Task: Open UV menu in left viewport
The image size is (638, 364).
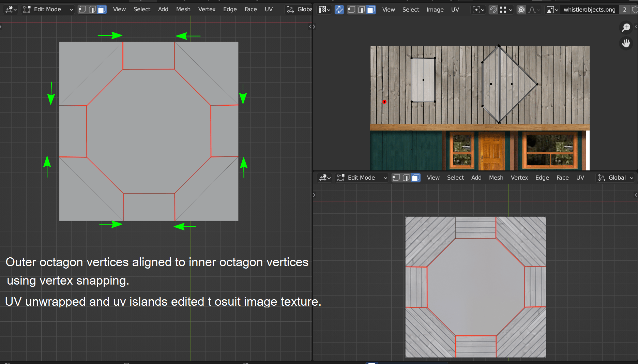Action: click(x=269, y=10)
